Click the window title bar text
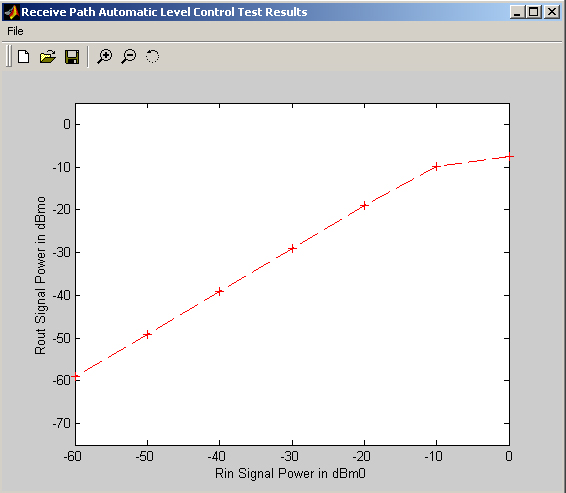Screen dimensions: 566x493 (x=164, y=12)
